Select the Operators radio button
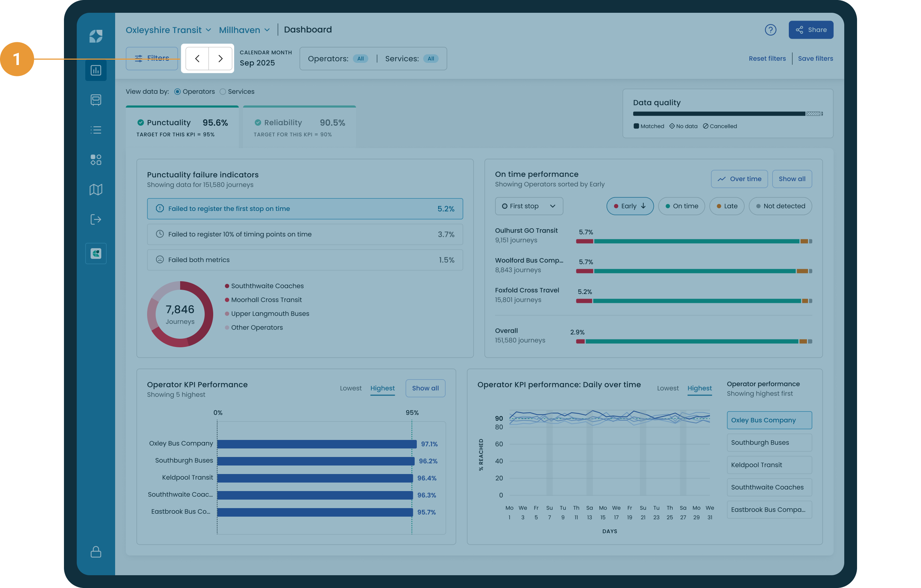 click(x=177, y=92)
